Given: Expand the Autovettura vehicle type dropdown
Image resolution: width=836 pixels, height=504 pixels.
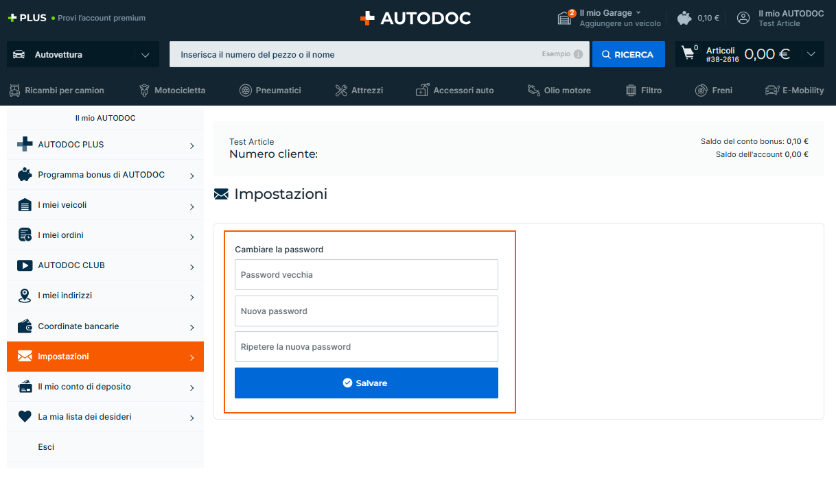Looking at the screenshot, I should pos(145,55).
